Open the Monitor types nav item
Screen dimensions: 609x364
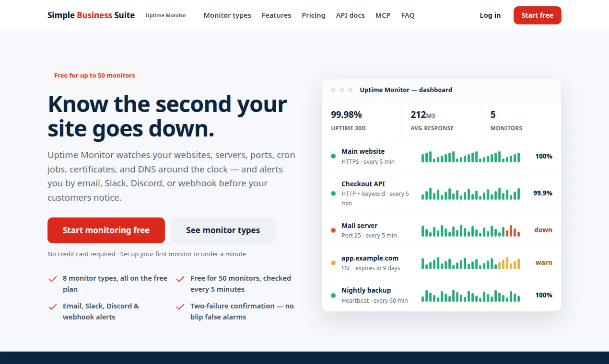pyautogui.click(x=227, y=15)
